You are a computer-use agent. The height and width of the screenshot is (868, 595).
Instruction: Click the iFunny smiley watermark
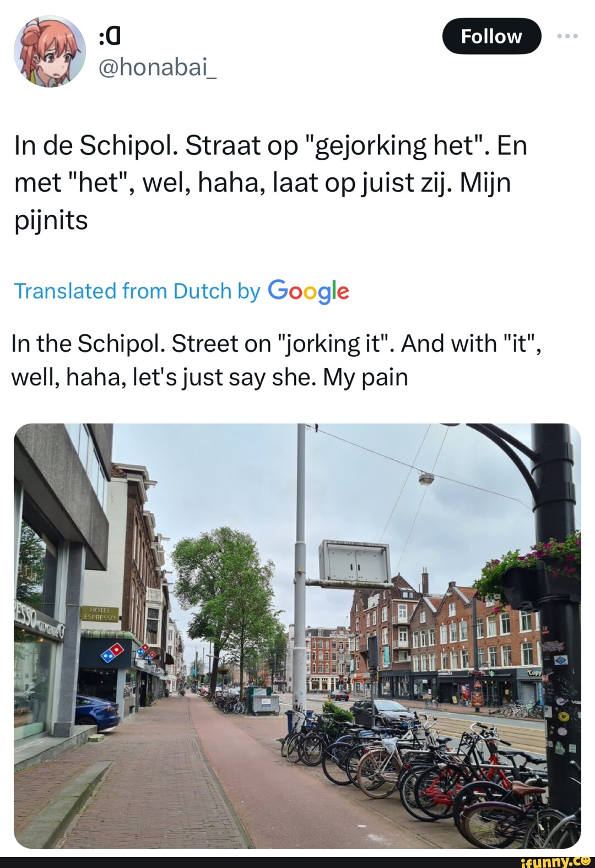pyautogui.click(x=585, y=861)
